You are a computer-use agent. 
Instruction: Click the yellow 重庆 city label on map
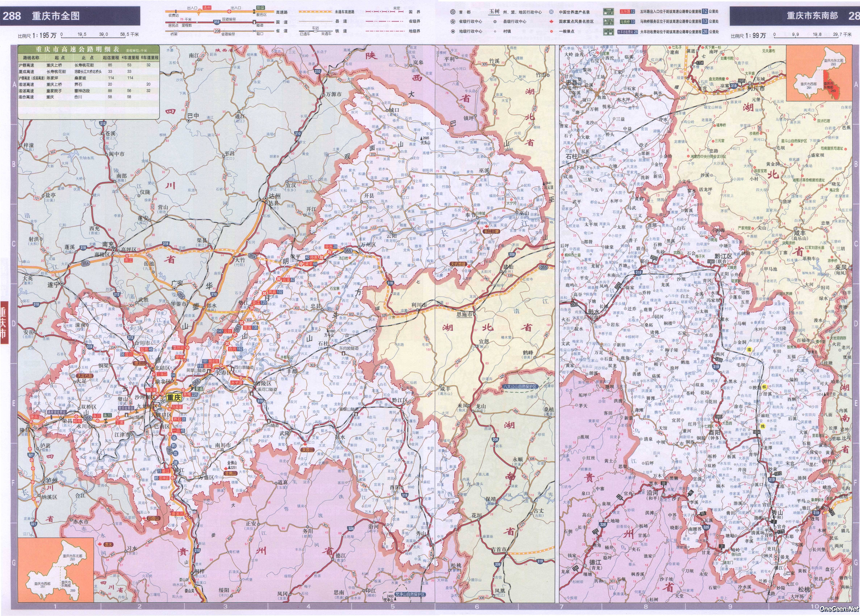point(174,398)
